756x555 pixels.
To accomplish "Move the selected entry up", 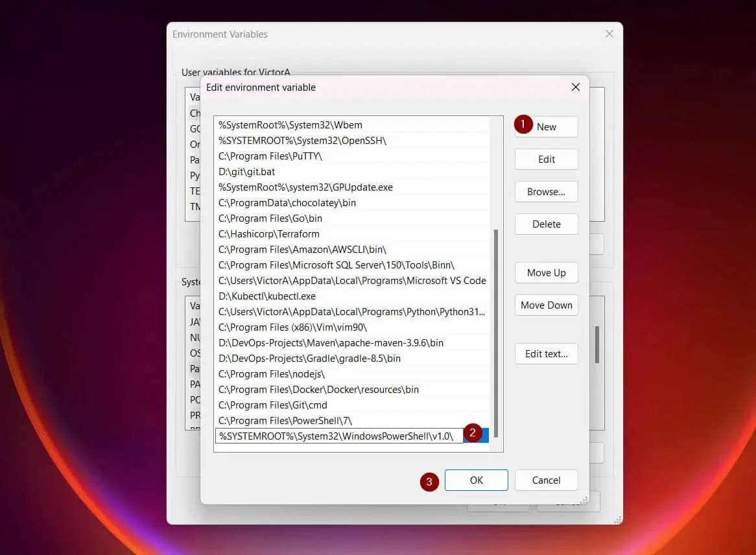I will [x=547, y=272].
